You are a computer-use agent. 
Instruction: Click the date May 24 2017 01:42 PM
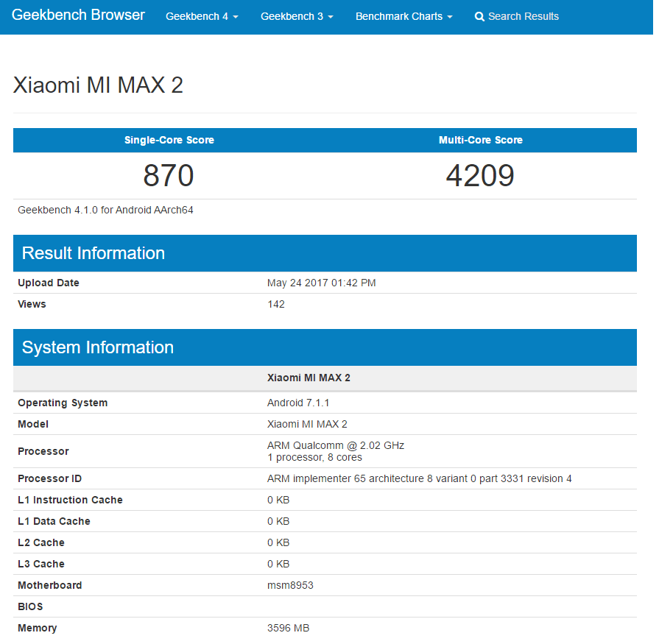322,283
